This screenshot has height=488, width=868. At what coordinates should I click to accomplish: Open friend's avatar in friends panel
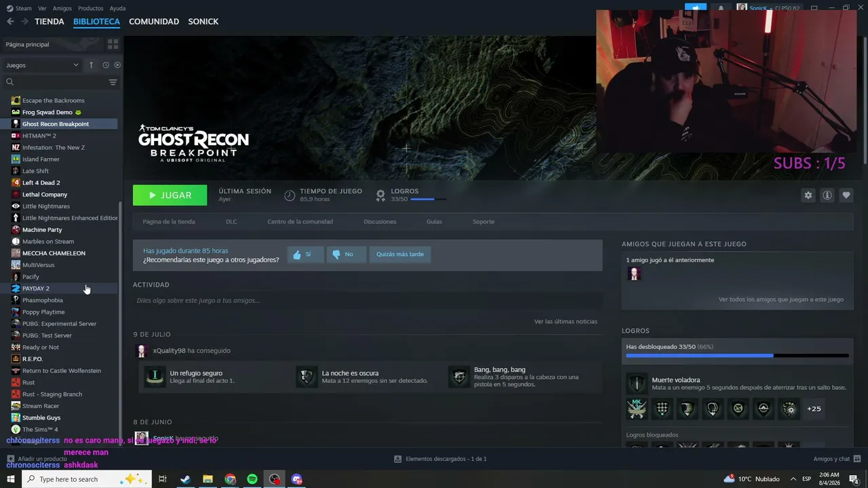pos(635,274)
